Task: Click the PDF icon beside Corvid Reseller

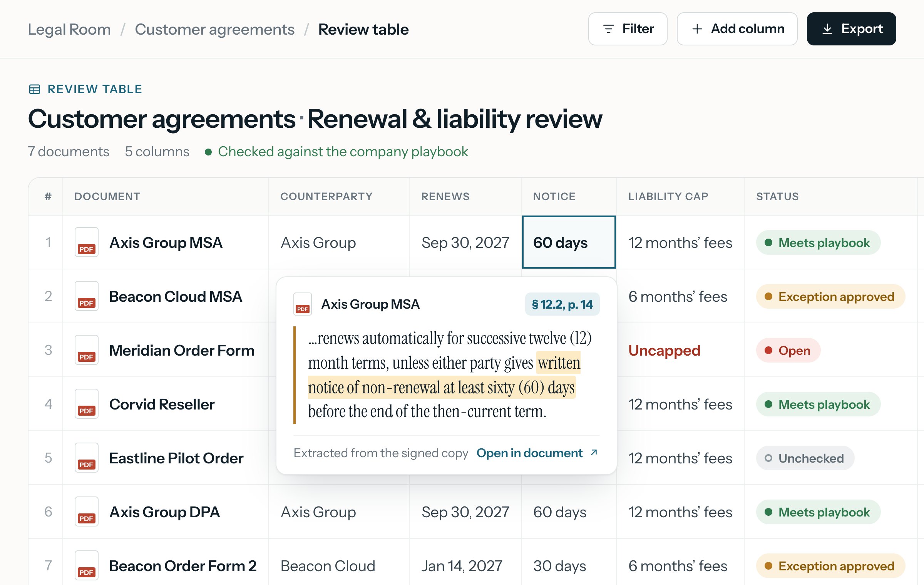Action: (x=86, y=404)
